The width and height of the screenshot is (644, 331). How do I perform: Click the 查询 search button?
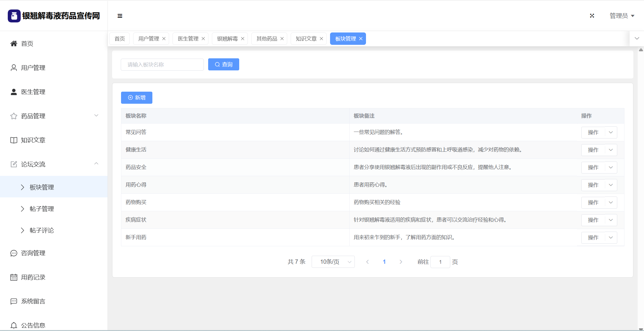pyautogui.click(x=223, y=64)
